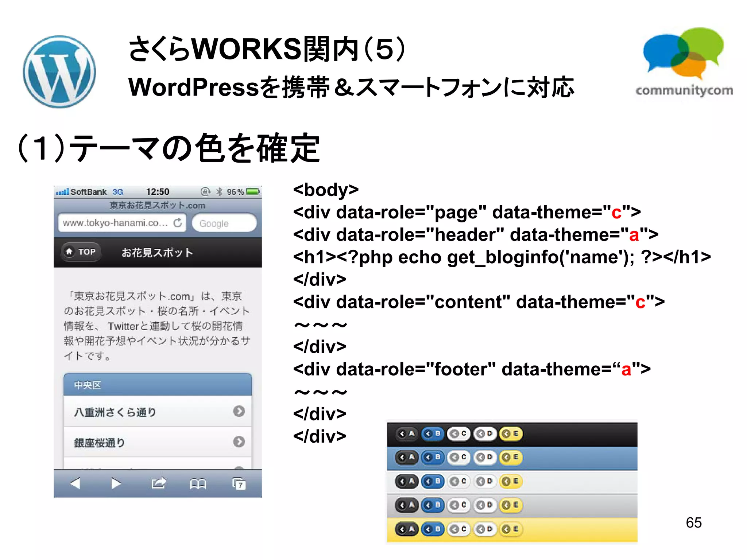747x560 pixels.
Task: Click button E in the black swatch bar
Action: 511,434
